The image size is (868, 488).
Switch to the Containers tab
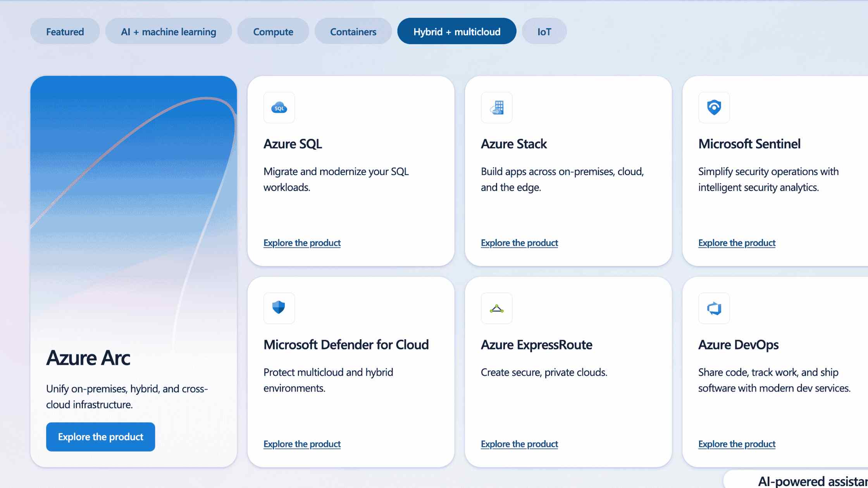(x=353, y=31)
